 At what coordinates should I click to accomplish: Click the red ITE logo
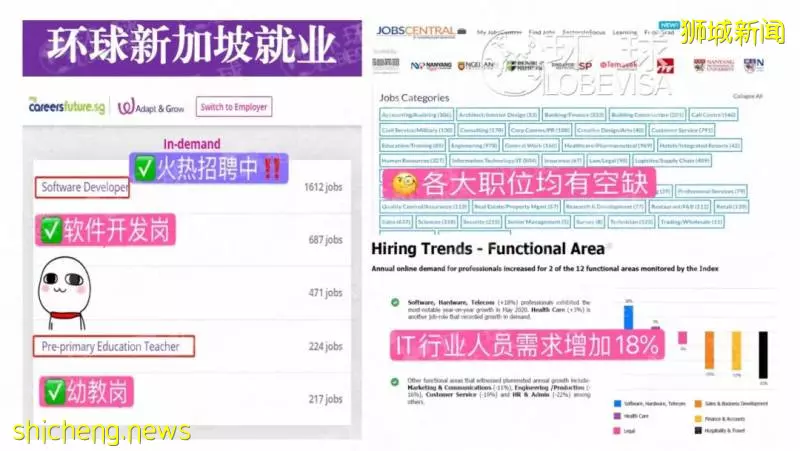tap(665, 66)
